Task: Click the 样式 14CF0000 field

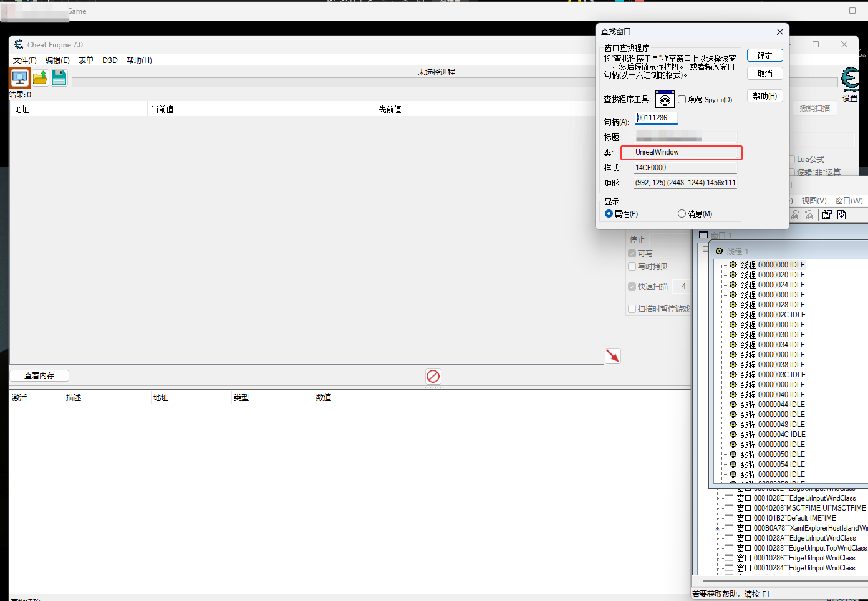Action: tap(685, 168)
